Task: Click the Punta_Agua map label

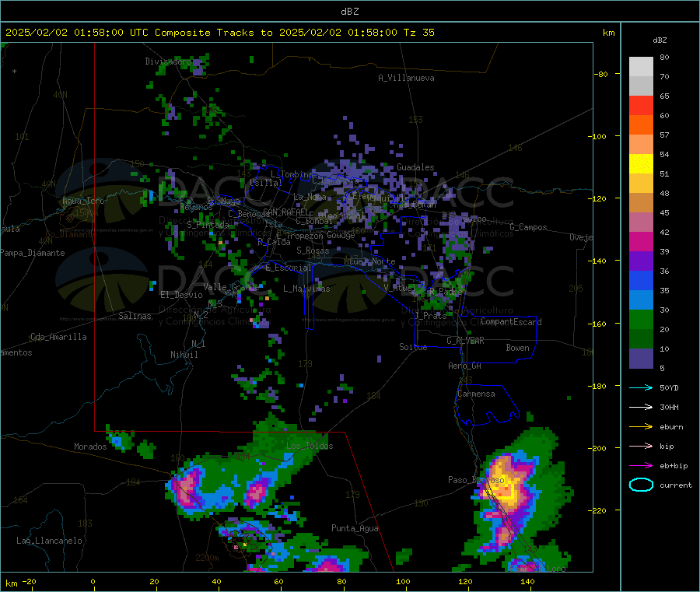Action: (x=355, y=528)
